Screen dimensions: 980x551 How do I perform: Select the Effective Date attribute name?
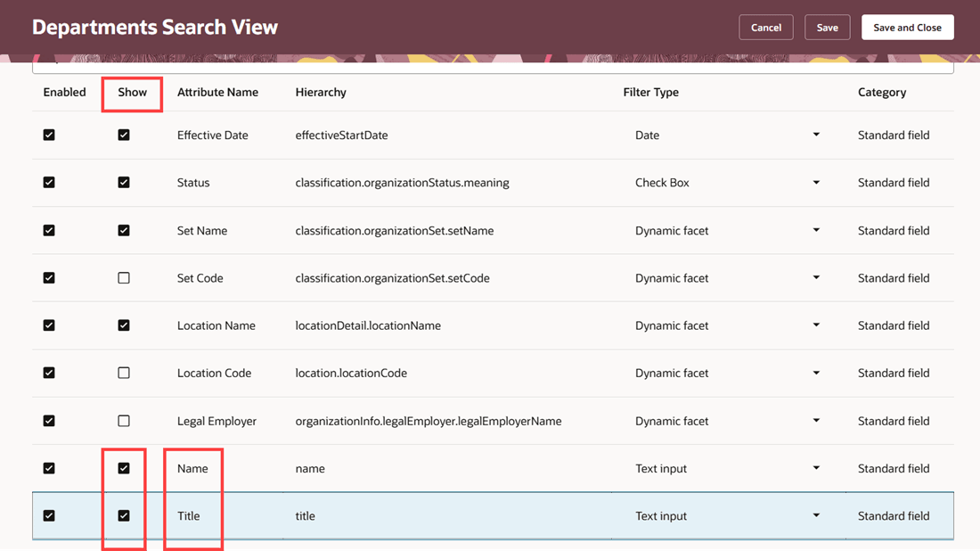pos(213,136)
